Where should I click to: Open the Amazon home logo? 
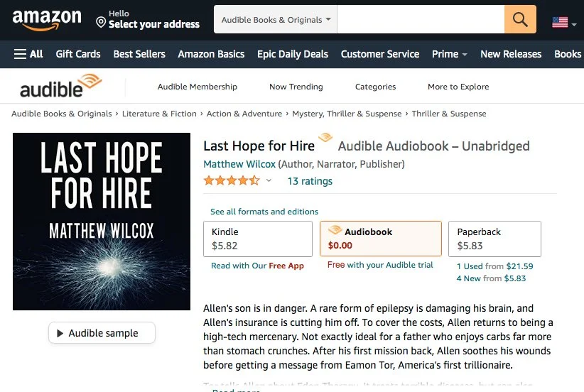(x=47, y=19)
